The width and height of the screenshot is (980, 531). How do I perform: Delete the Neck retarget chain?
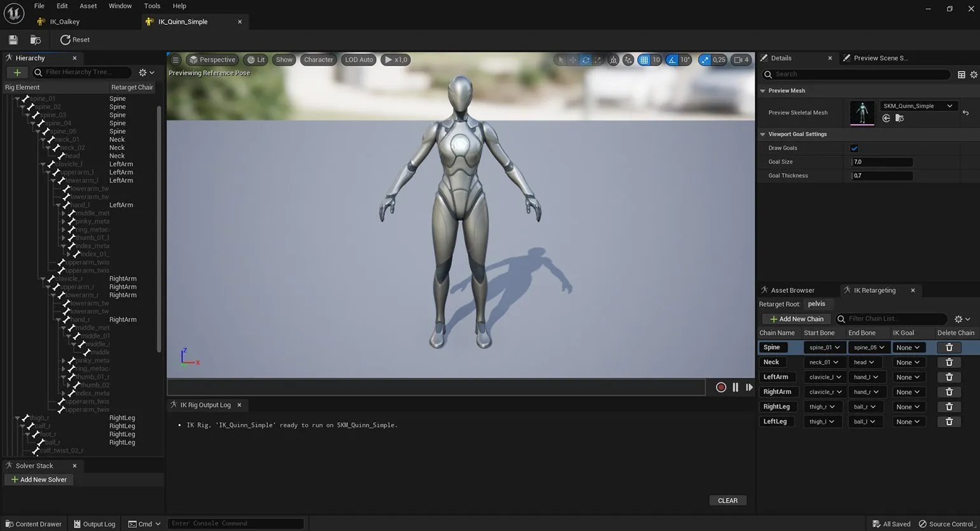tap(948, 362)
